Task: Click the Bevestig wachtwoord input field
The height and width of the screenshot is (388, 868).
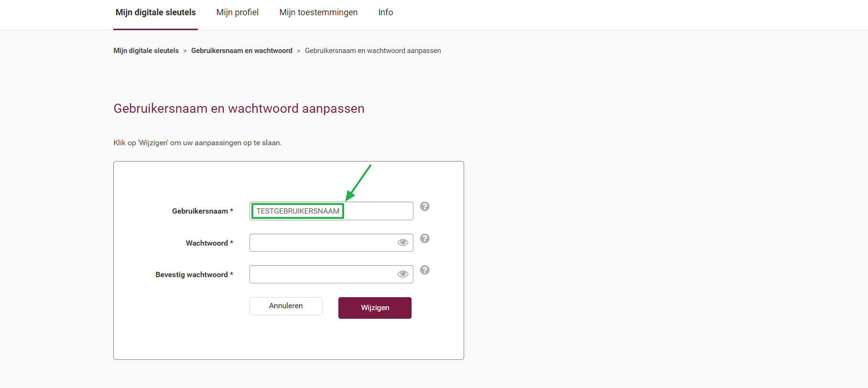Action: [x=325, y=274]
